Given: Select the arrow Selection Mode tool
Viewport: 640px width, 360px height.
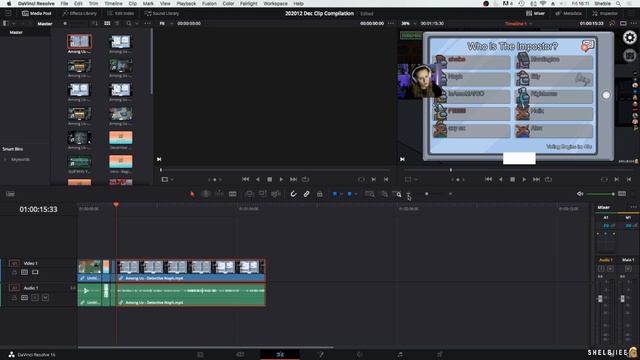Looking at the screenshot, I should pos(192,194).
